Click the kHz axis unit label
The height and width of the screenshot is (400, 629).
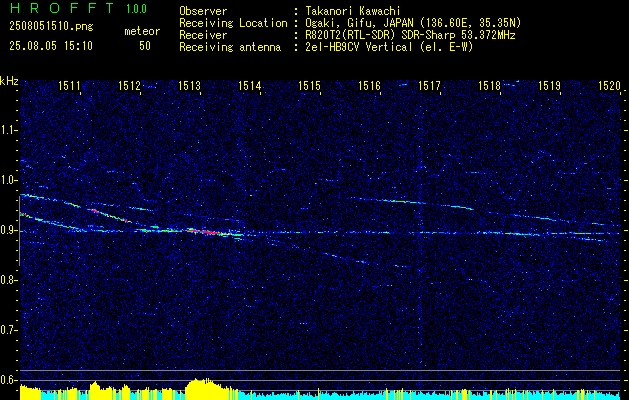pos(9,81)
